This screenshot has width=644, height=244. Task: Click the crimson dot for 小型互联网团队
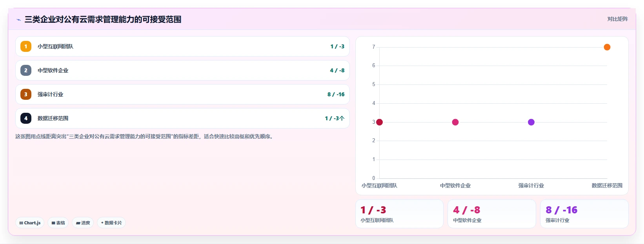379,122
